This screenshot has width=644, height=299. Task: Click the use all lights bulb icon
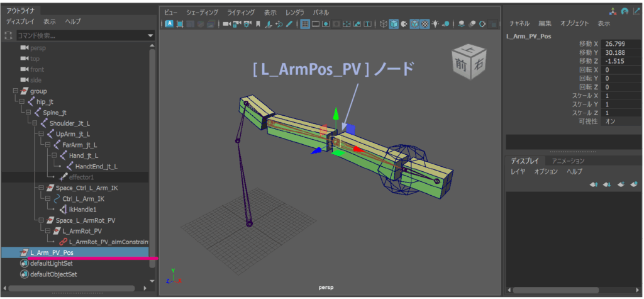[435, 24]
